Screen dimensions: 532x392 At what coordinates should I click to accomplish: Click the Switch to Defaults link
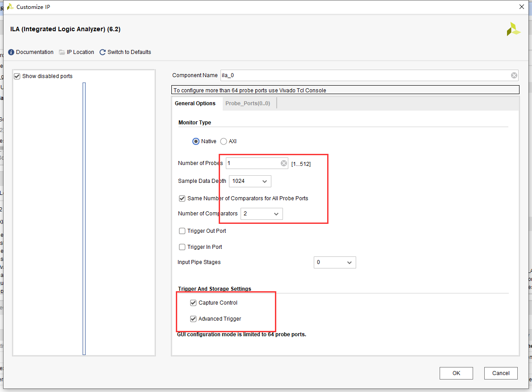coord(129,52)
